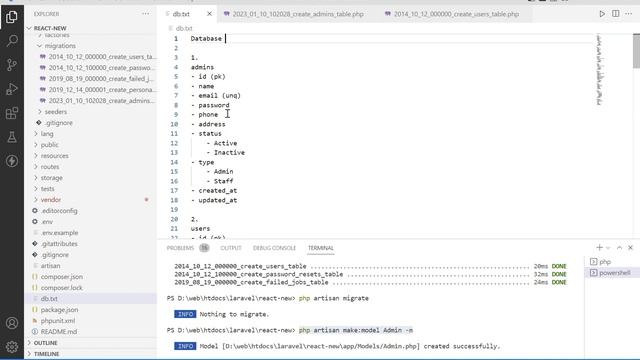Expand the resources folder
The height and width of the screenshot is (360, 640).
tap(54, 156)
